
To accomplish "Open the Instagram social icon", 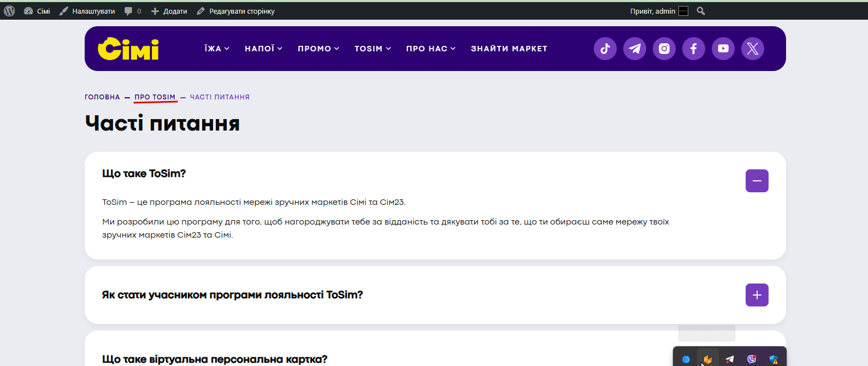I will click(x=664, y=49).
